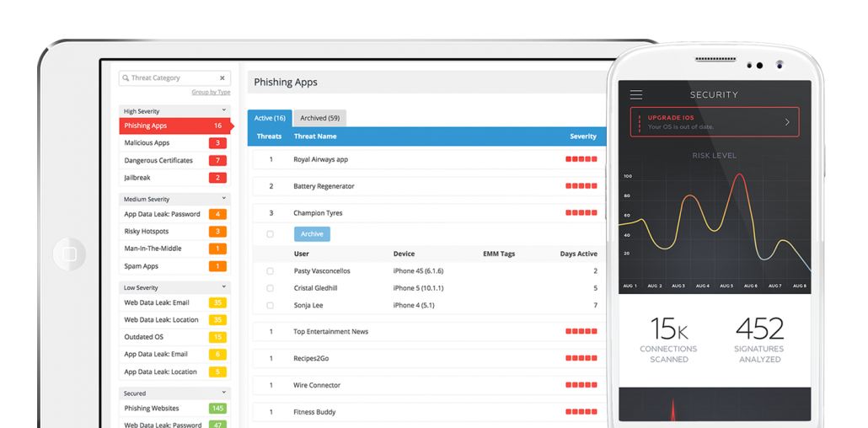Open App Data Leak: Email category

pos(174,355)
